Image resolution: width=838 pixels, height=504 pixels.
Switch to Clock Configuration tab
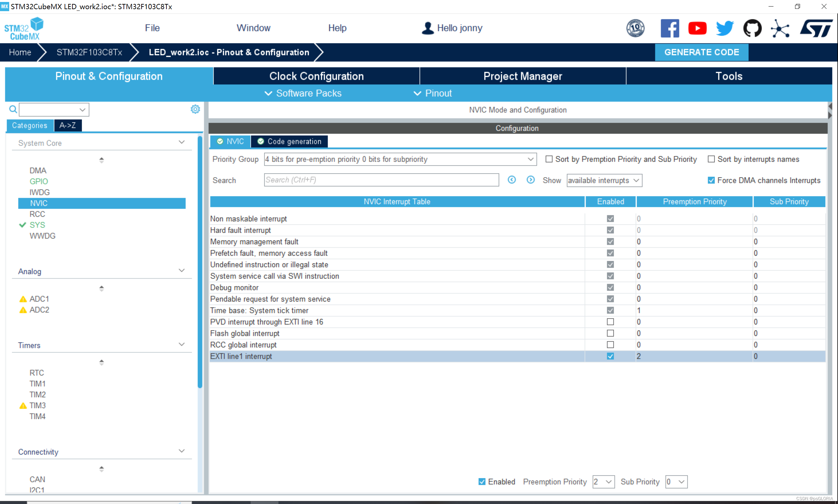pyautogui.click(x=316, y=76)
